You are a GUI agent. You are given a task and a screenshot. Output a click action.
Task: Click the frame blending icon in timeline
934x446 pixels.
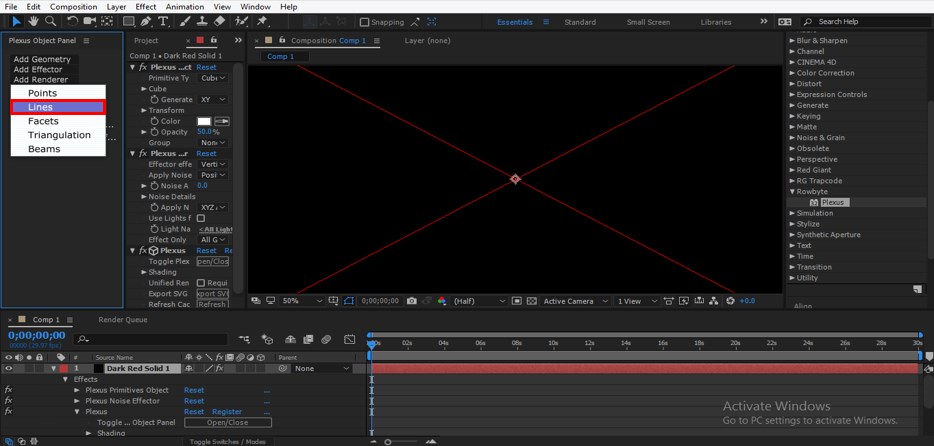(308, 339)
